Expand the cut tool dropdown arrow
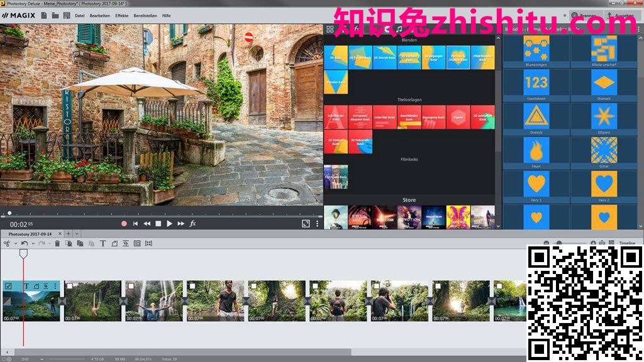This screenshot has height=362, width=644. tap(16, 243)
